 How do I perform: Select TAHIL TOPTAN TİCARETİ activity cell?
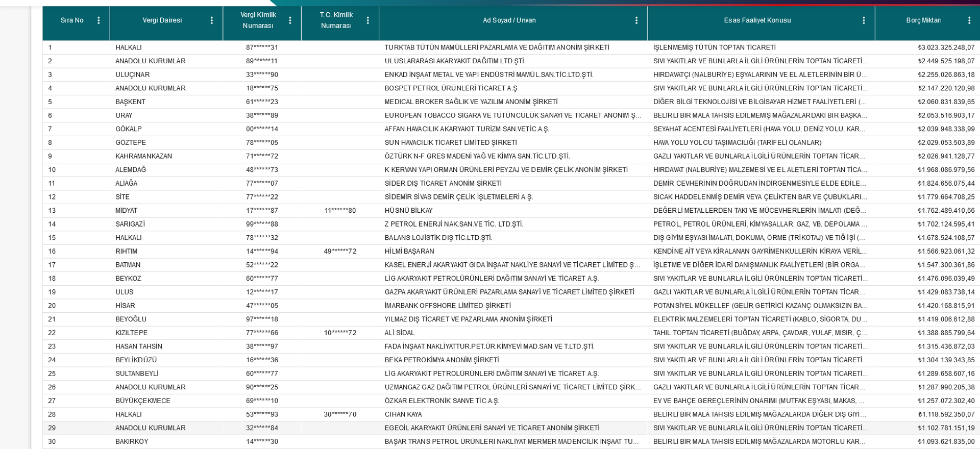[761, 333]
